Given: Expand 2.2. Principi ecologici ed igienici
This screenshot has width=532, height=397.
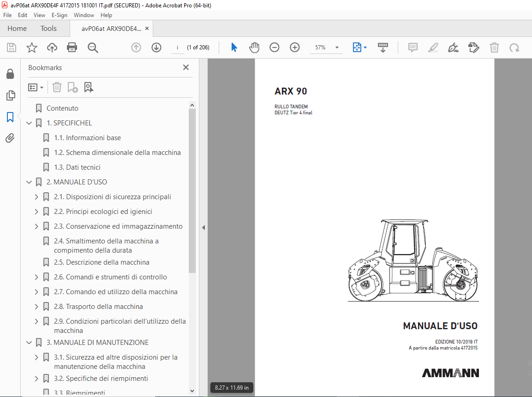Looking at the screenshot, I should pyautogui.click(x=36, y=212).
